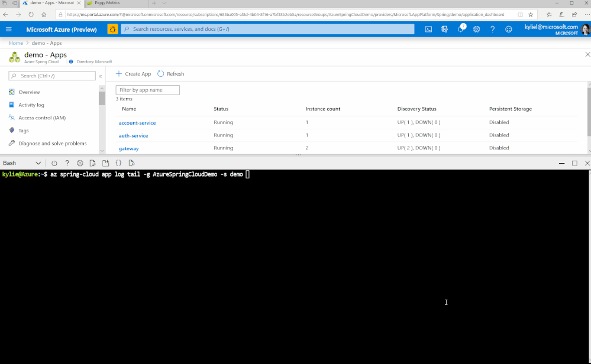Click the Azure Spring Cloud resource icon
The height and width of the screenshot is (364, 591).
coord(14,57)
